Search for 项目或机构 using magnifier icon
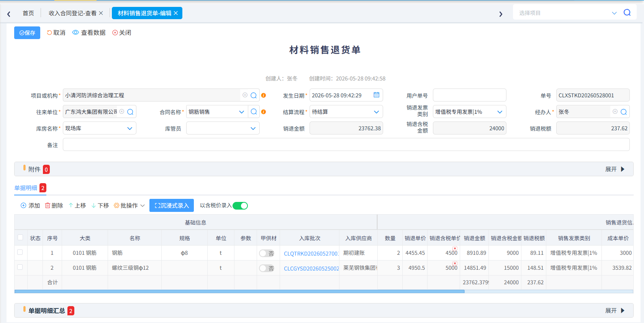Viewport: 644px width, 323px height. 254,95
